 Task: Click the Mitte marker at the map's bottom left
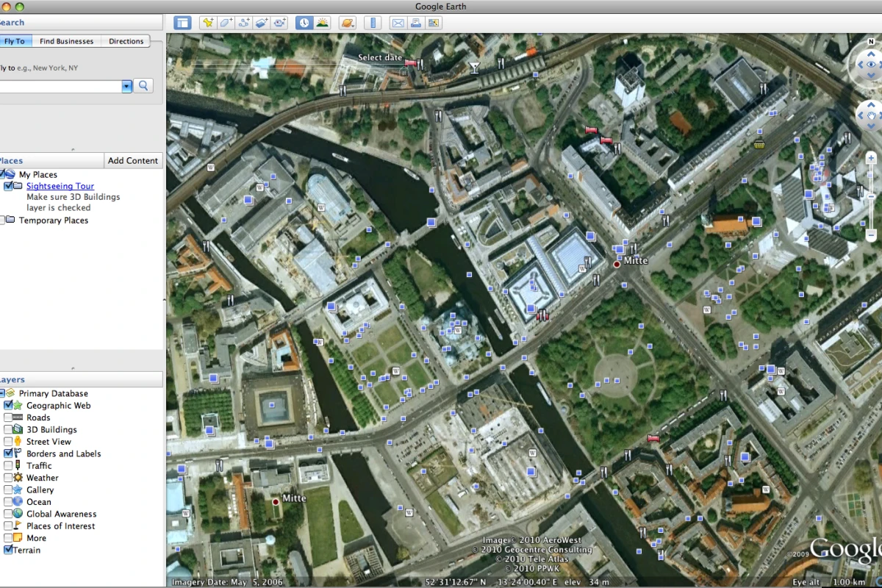(x=276, y=501)
